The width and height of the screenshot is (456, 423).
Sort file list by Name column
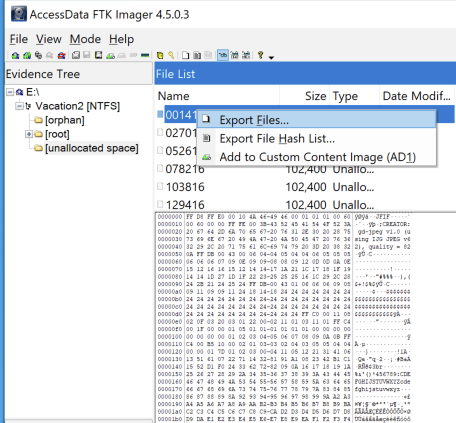coord(217,96)
